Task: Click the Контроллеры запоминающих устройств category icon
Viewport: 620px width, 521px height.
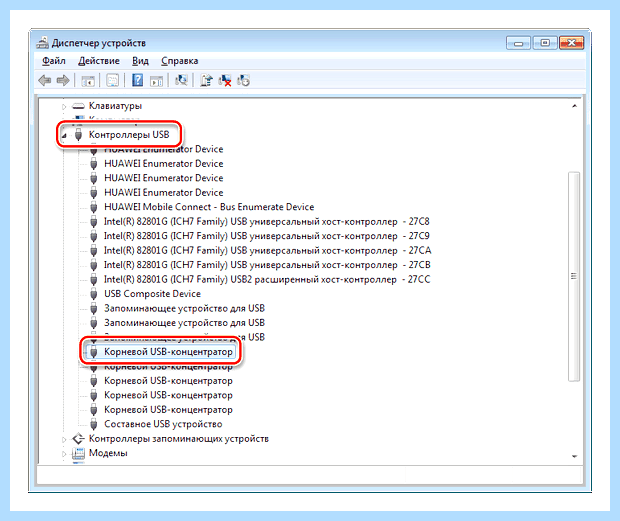Action: (x=78, y=439)
